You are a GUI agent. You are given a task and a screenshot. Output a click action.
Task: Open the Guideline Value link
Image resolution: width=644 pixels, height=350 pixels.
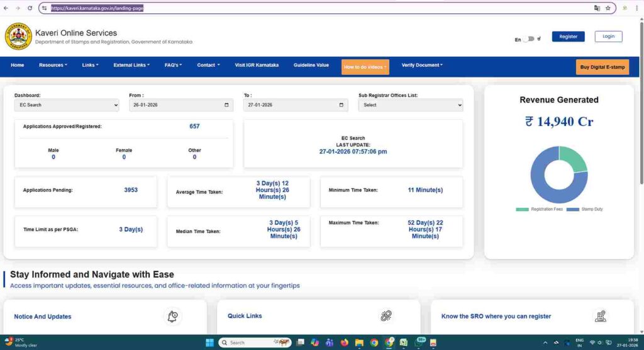coord(311,65)
